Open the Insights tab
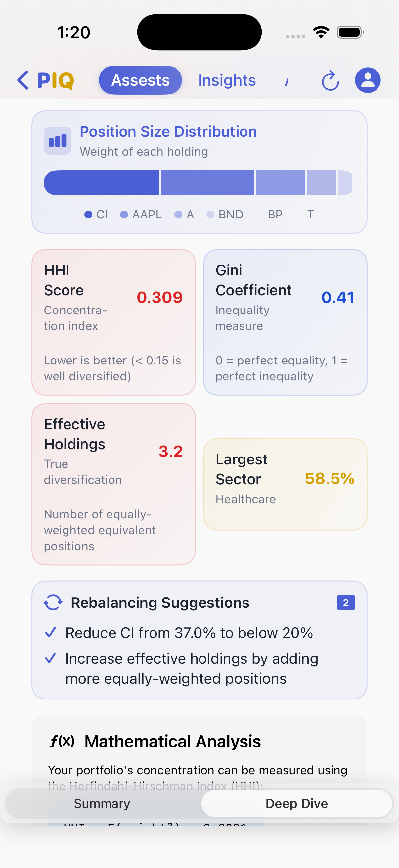 coord(227,80)
